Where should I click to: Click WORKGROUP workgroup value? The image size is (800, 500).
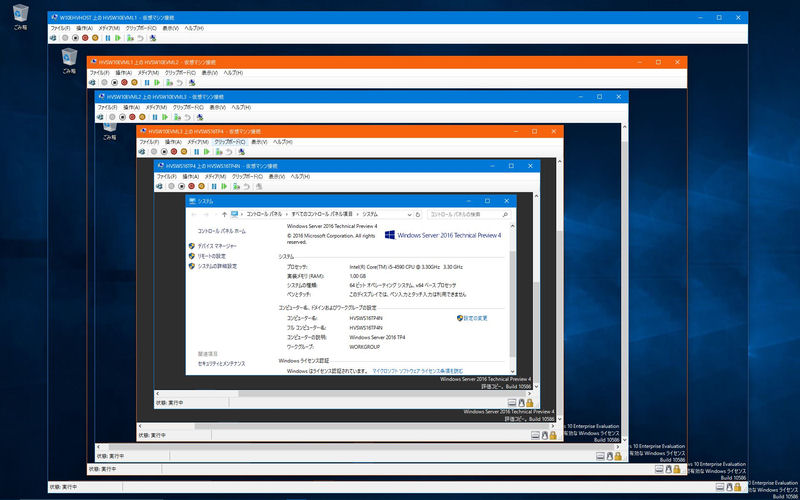coord(364,347)
